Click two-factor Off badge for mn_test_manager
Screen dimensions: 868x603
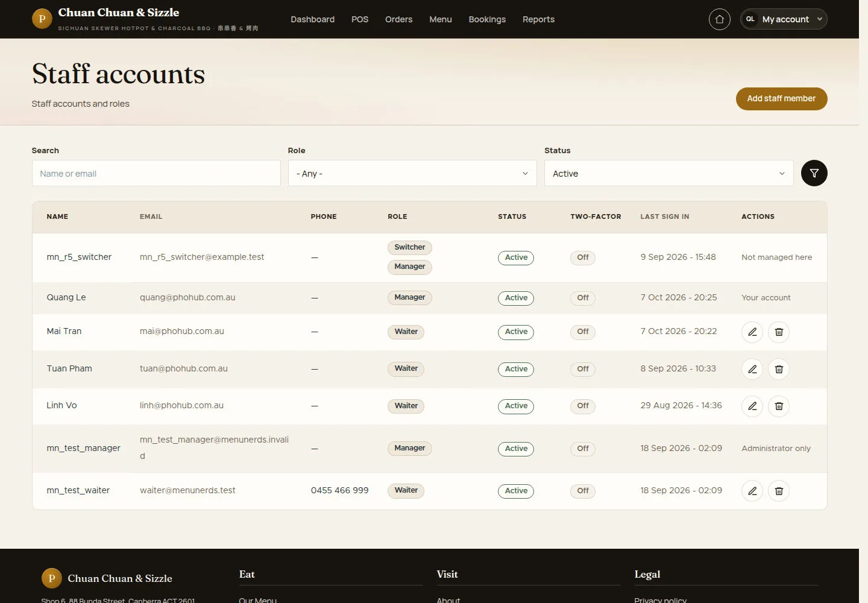pos(583,449)
